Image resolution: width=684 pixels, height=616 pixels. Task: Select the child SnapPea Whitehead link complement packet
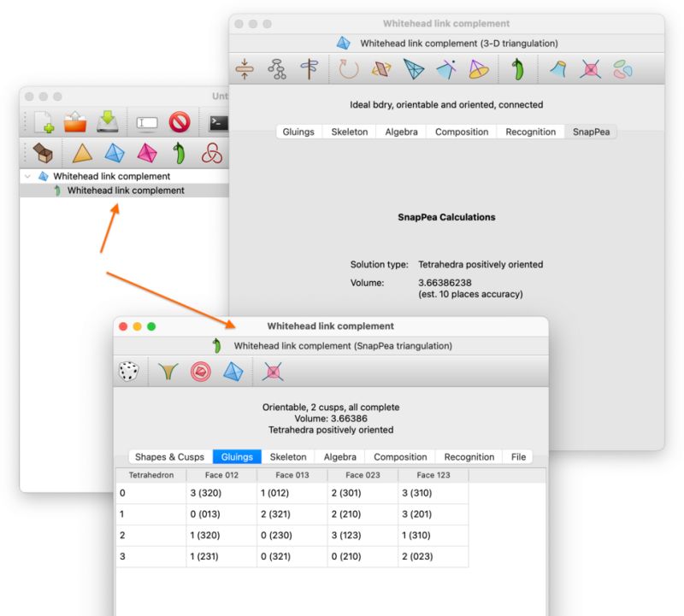[x=126, y=190]
